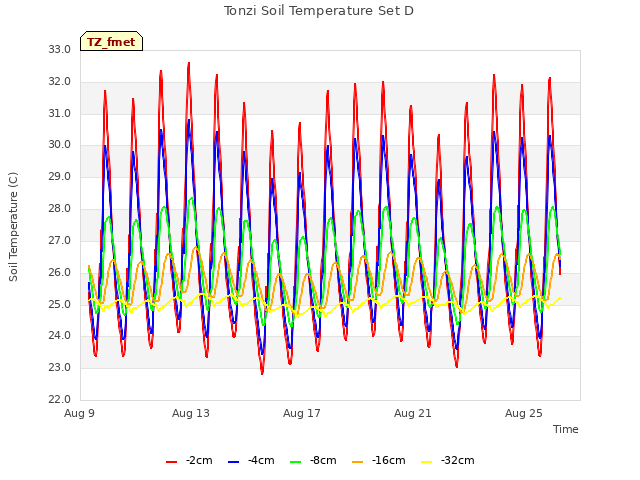The image size is (640, 480).
Task: Click the highest red -2cm peak near Aug 13
Action: (189, 64)
